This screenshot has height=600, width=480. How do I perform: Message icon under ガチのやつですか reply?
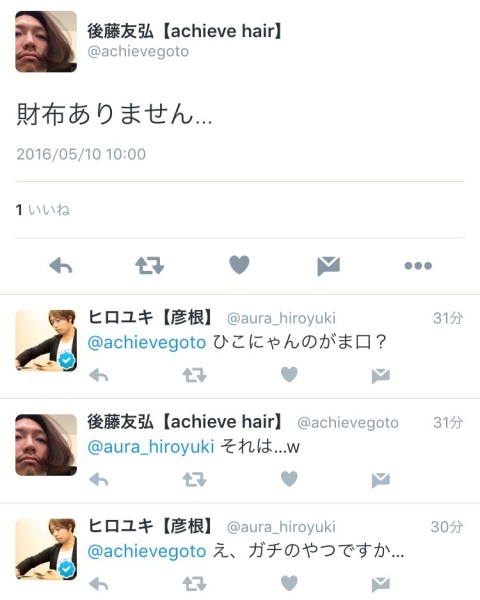[380, 585]
